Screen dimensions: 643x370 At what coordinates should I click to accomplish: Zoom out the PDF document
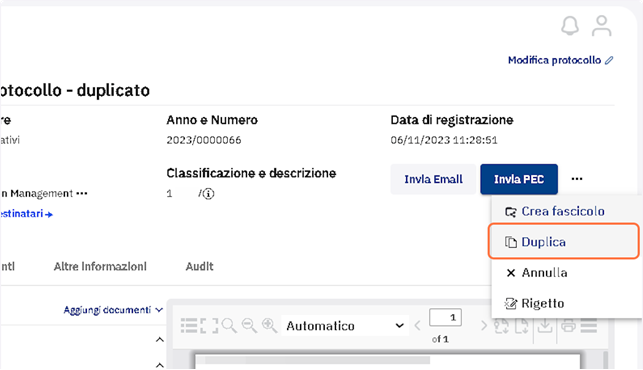[x=249, y=326]
